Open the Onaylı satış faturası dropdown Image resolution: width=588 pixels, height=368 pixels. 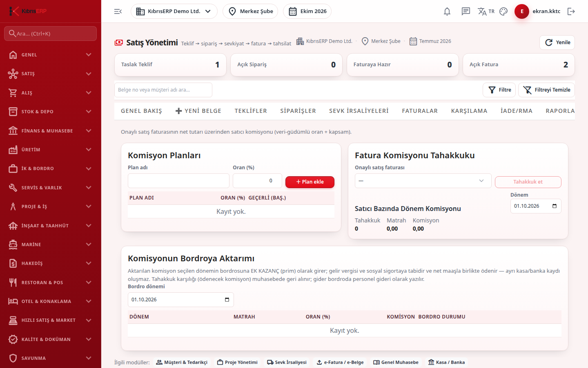[x=423, y=181]
